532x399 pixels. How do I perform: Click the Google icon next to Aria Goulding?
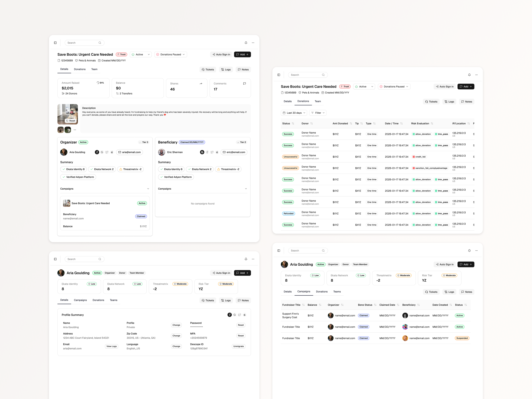(102, 152)
